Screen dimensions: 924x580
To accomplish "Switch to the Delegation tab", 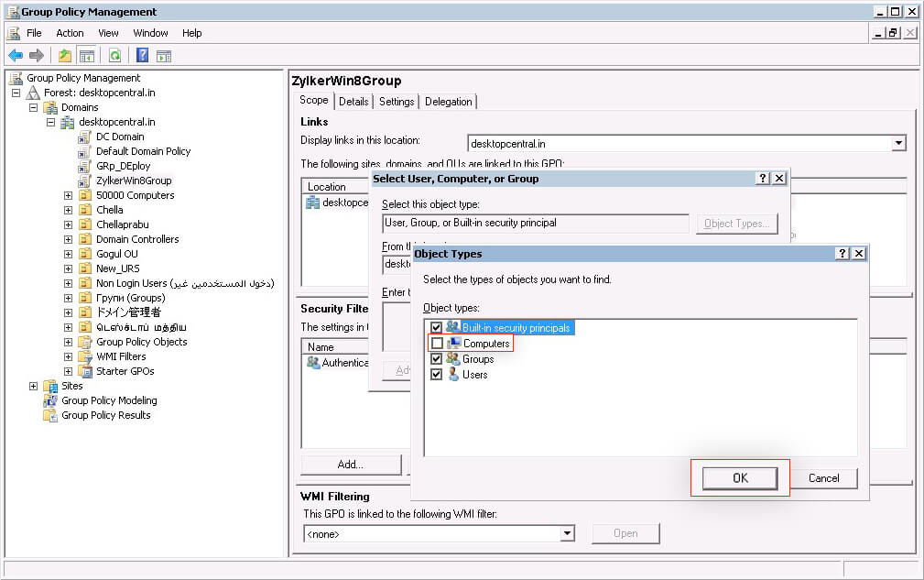I will [x=449, y=102].
